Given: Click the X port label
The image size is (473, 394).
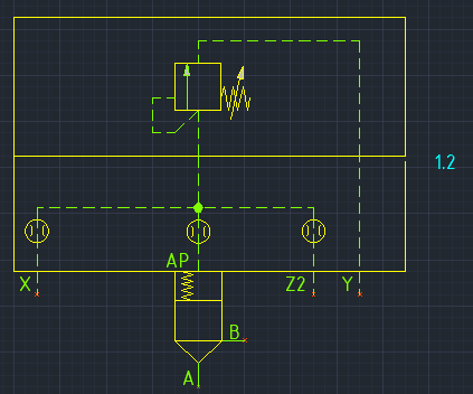Looking at the screenshot, I should point(25,284).
